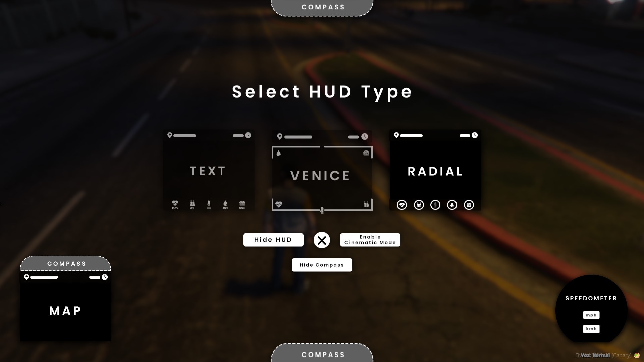The image size is (644, 362).
Task: Enable Cinematic Mode
Action: point(370,240)
